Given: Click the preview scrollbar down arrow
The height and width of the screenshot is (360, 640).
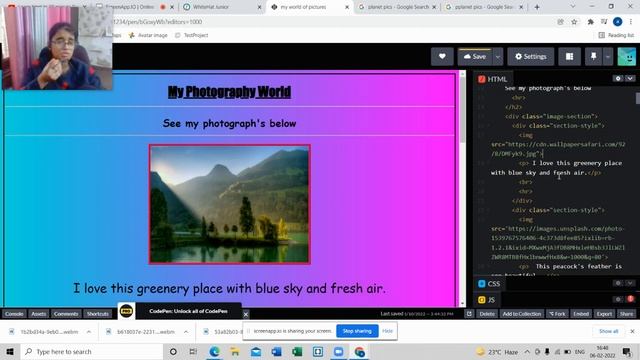Looking at the screenshot, I should pos(462,304).
